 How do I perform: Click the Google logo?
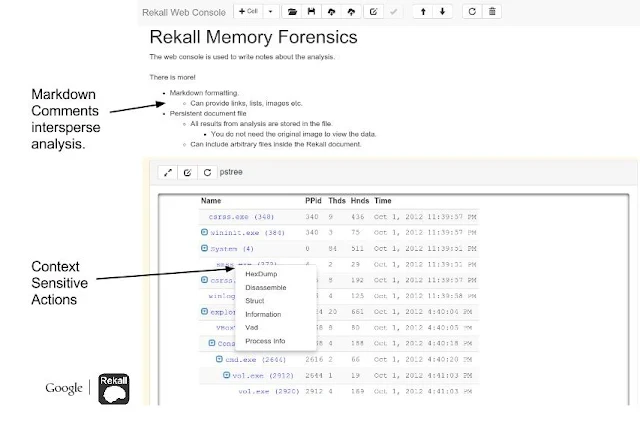coord(64,388)
